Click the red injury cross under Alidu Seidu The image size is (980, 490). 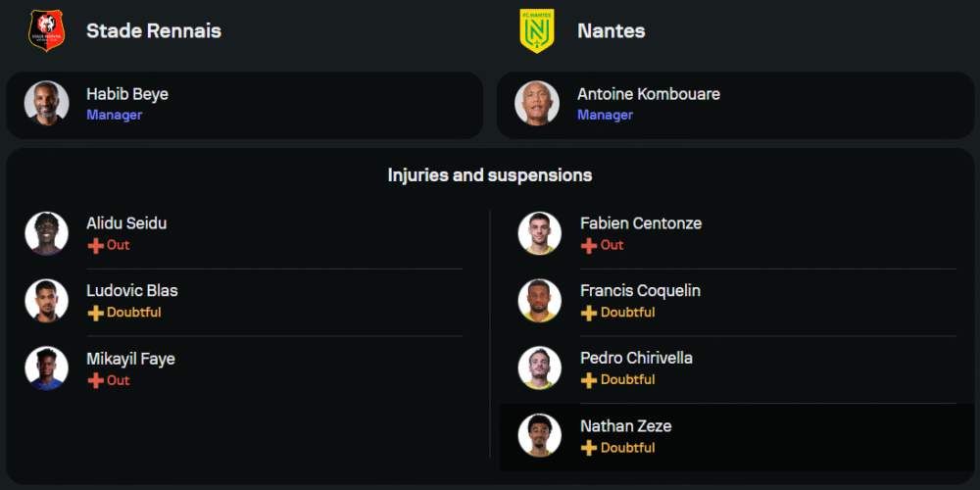point(95,245)
